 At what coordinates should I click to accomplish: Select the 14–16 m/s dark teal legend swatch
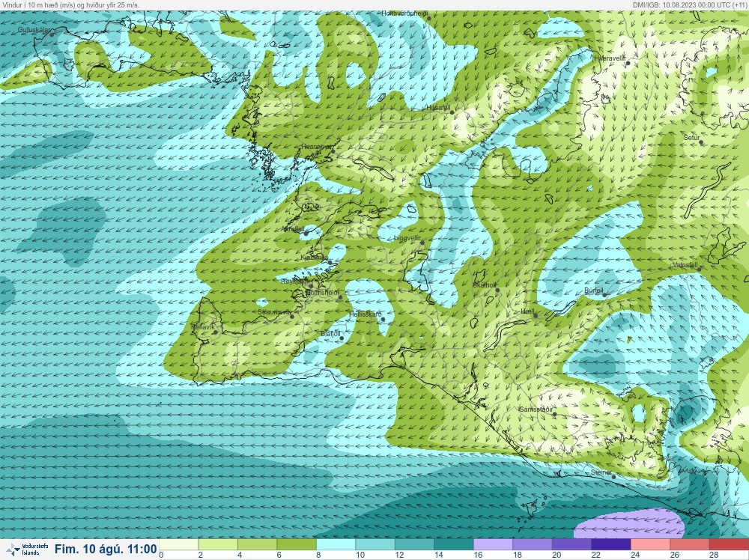pyautogui.click(x=454, y=545)
